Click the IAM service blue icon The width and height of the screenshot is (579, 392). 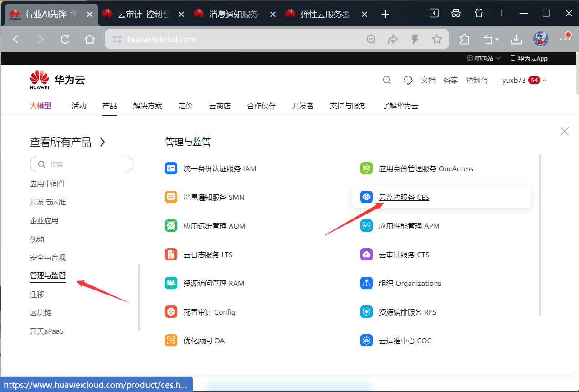tap(171, 168)
